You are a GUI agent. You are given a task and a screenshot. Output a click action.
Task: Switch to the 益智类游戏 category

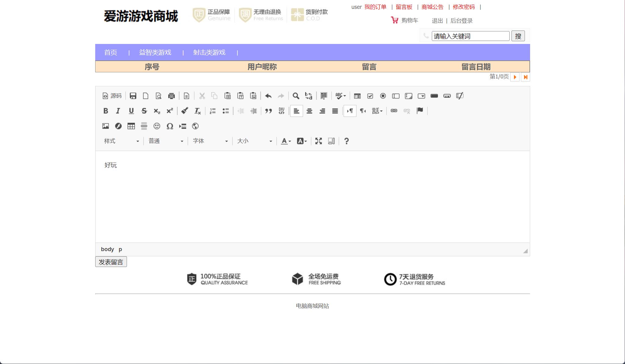[x=155, y=52]
